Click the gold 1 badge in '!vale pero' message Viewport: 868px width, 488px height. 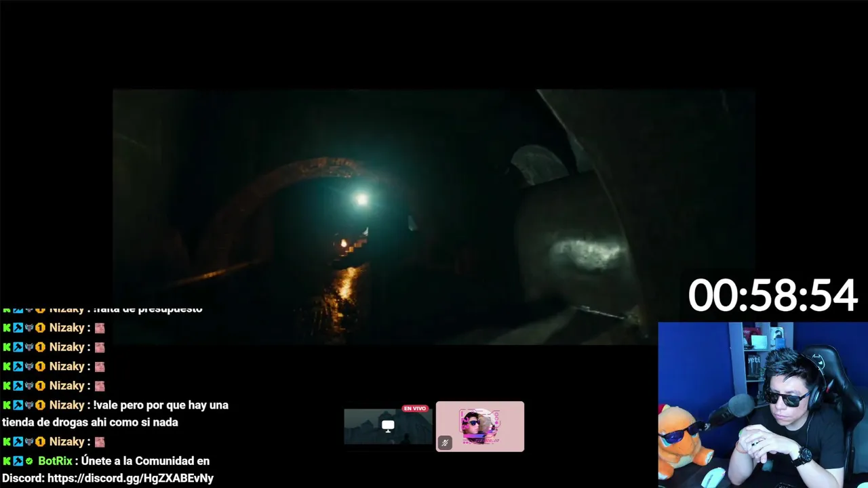40,405
